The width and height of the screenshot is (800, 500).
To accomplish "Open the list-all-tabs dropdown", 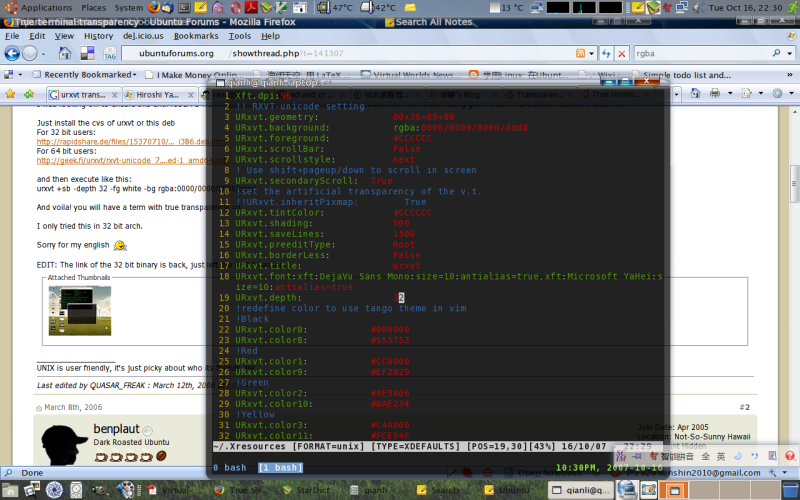I will (x=677, y=94).
